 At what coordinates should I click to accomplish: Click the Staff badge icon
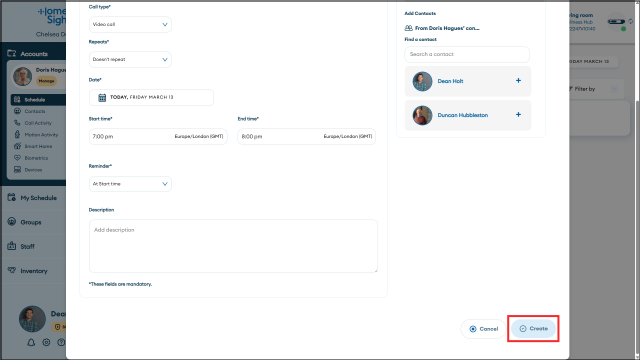click(x=11, y=246)
